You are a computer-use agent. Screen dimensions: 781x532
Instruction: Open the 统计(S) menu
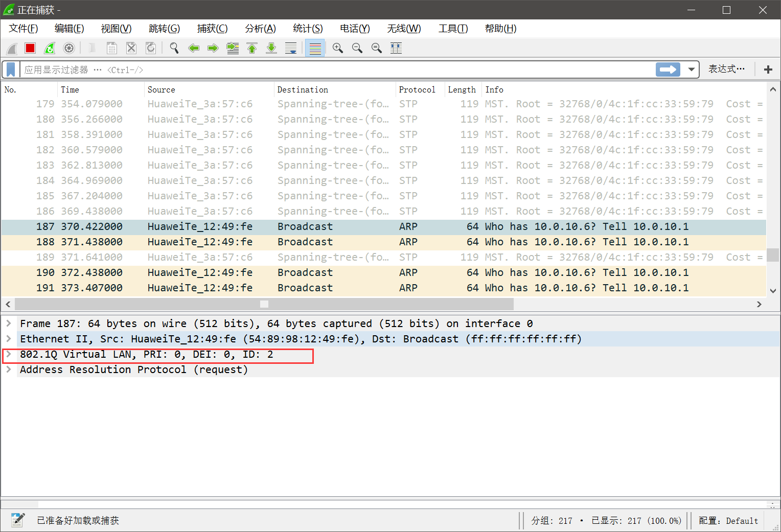pos(308,29)
